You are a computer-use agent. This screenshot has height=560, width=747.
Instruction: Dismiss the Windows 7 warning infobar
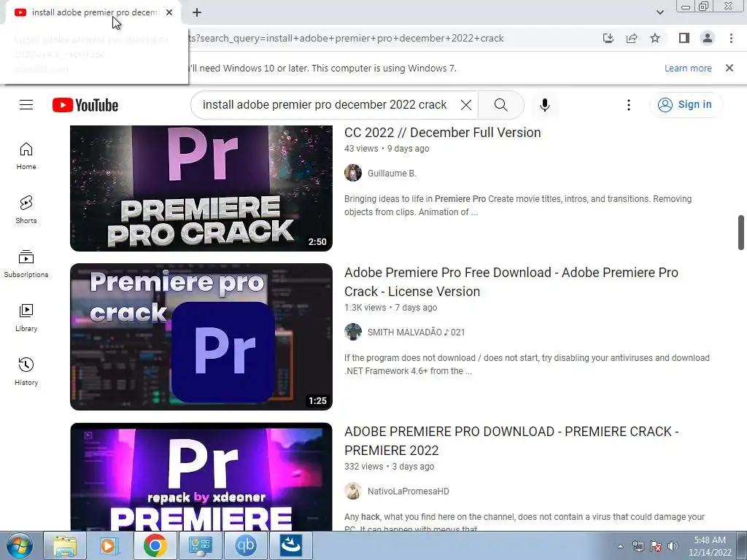point(729,68)
